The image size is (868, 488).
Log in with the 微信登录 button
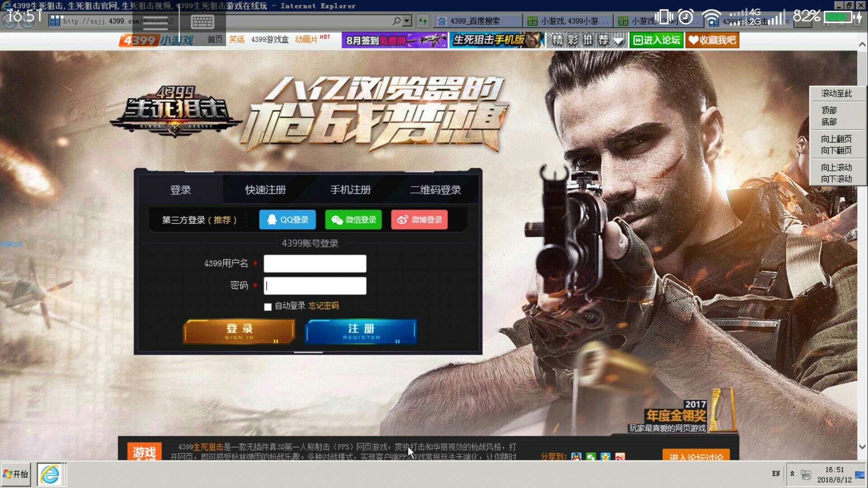[354, 220]
